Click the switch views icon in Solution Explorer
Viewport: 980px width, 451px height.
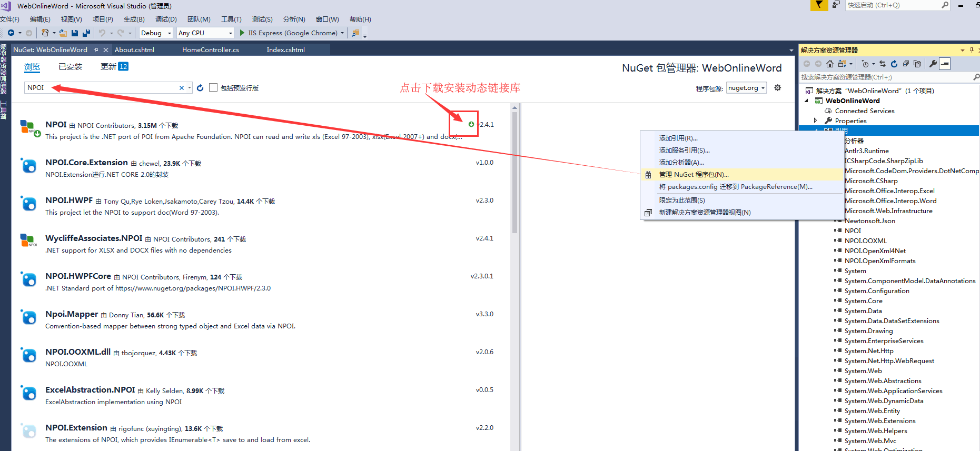(842, 64)
